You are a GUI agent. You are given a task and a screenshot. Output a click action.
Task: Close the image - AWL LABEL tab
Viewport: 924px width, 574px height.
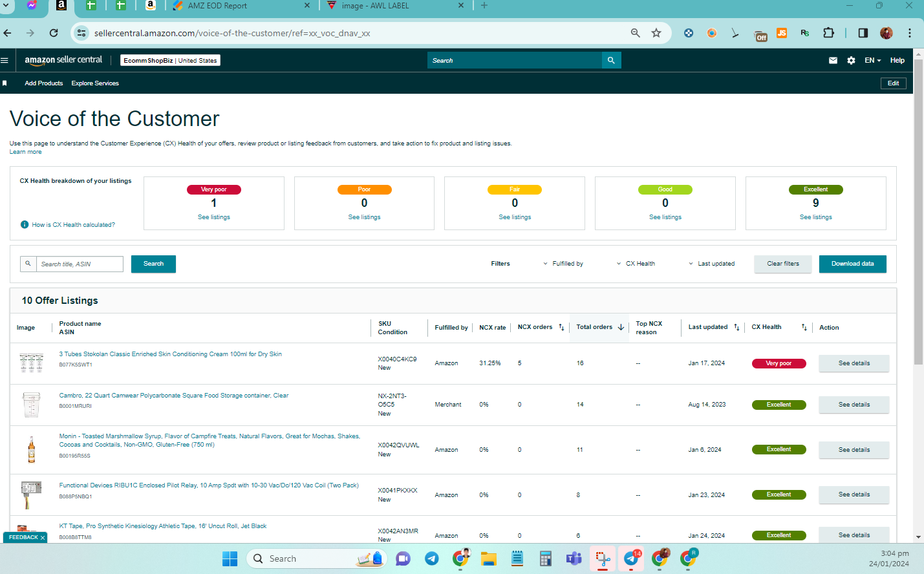point(461,5)
